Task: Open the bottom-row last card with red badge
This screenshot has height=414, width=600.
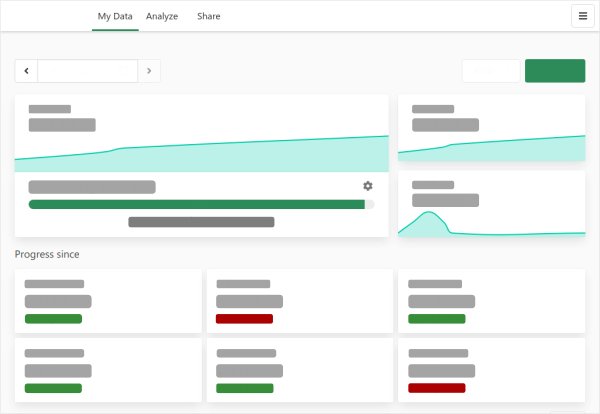Action: 491,370
